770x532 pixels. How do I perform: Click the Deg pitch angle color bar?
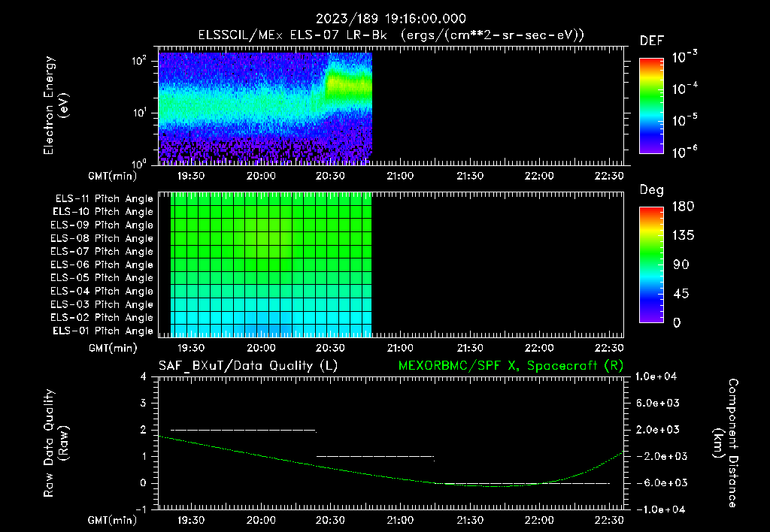[x=652, y=265]
